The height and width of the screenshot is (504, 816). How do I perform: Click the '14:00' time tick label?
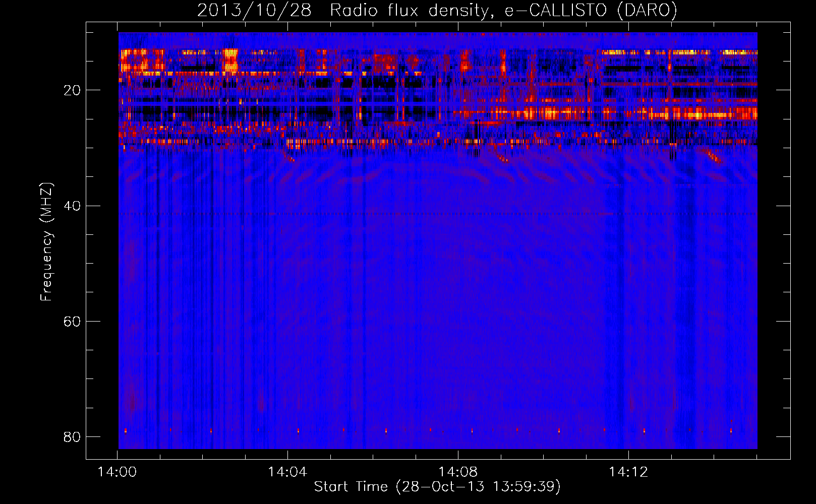(x=117, y=472)
